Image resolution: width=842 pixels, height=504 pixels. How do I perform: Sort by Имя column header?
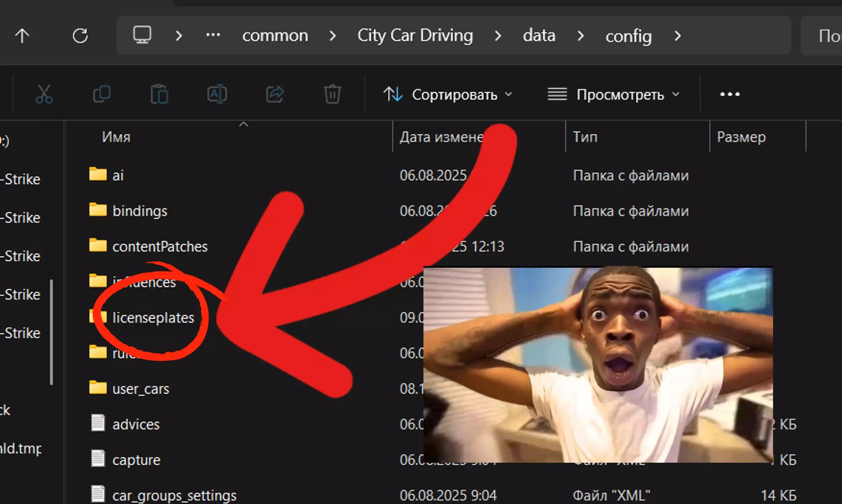[x=116, y=137]
